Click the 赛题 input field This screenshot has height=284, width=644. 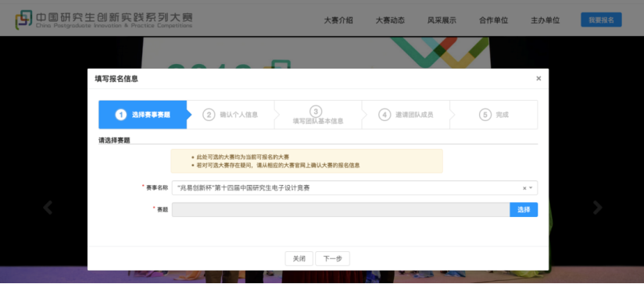click(x=341, y=209)
